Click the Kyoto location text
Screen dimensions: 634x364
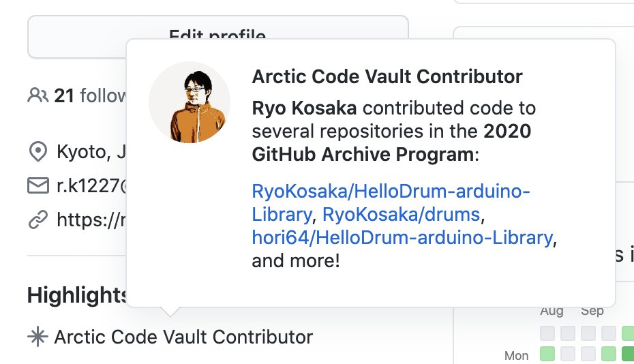(x=90, y=151)
